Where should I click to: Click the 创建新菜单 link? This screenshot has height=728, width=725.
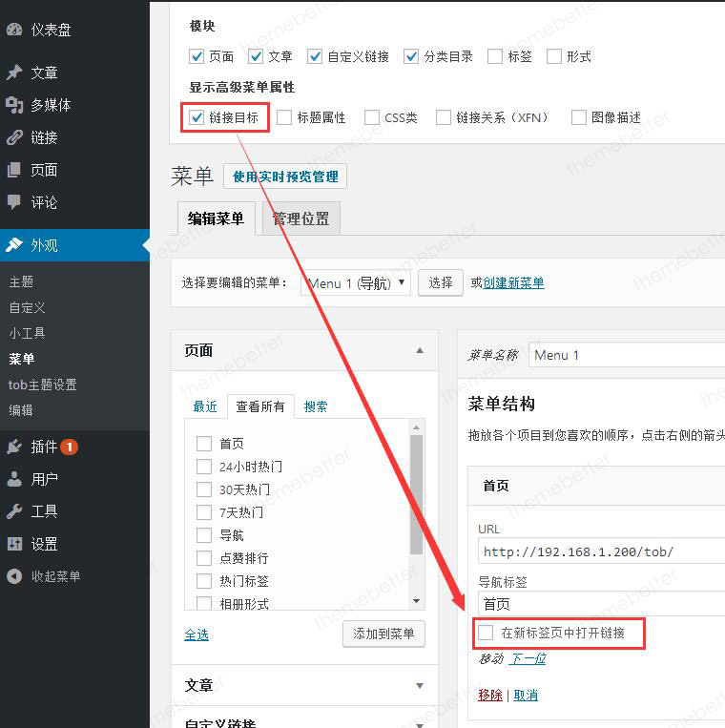(x=513, y=283)
